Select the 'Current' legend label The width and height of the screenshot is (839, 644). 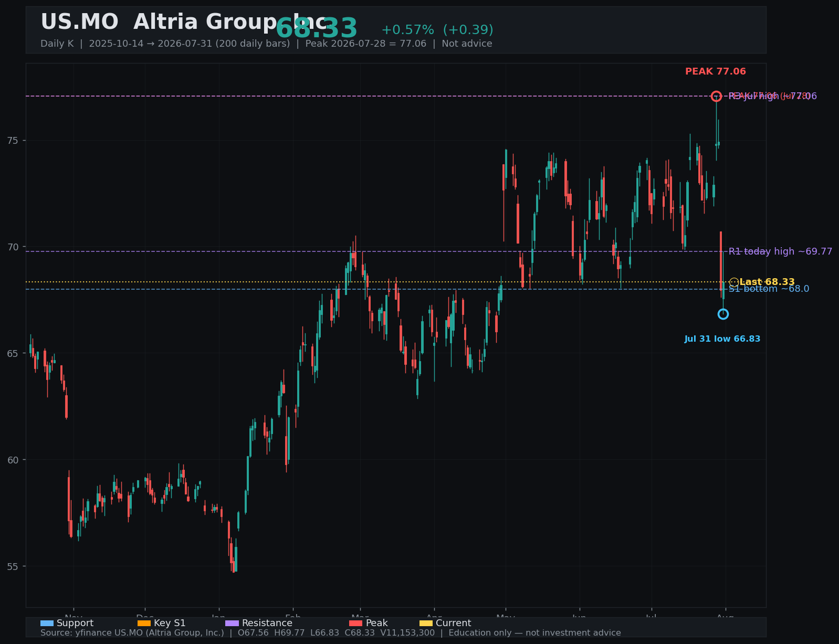(x=454, y=623)
